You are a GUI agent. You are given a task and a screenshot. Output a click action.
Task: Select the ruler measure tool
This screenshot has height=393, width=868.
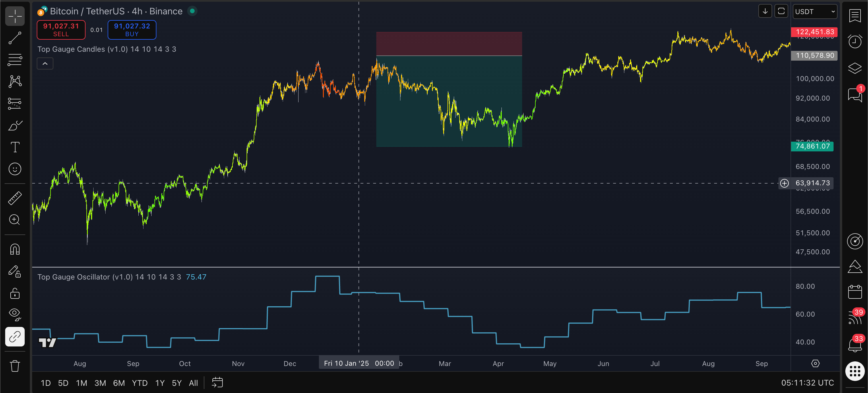click(x=15, y=198)
